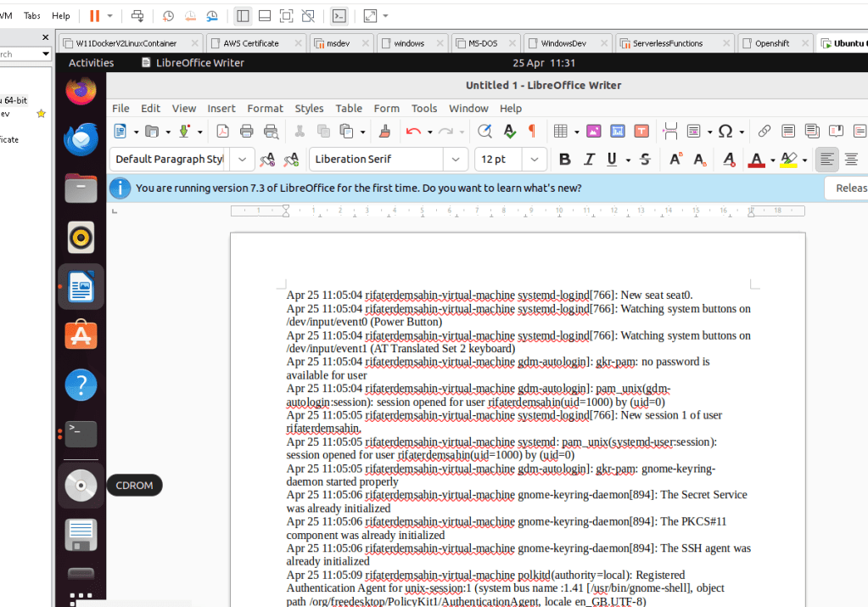Click the Redo arrow icon
This screenshot has width=868, height=607.
pos(445,132)
